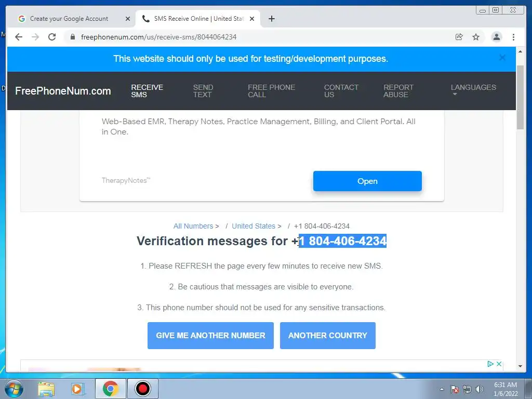This screenshot has height=399, width=532.
Task: Go back using the browser back arrow
Action: point(19,37)
